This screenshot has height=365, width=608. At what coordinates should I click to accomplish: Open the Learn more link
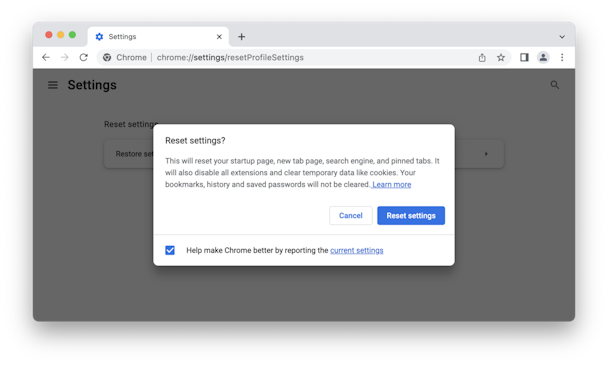[x=392, y=185]
